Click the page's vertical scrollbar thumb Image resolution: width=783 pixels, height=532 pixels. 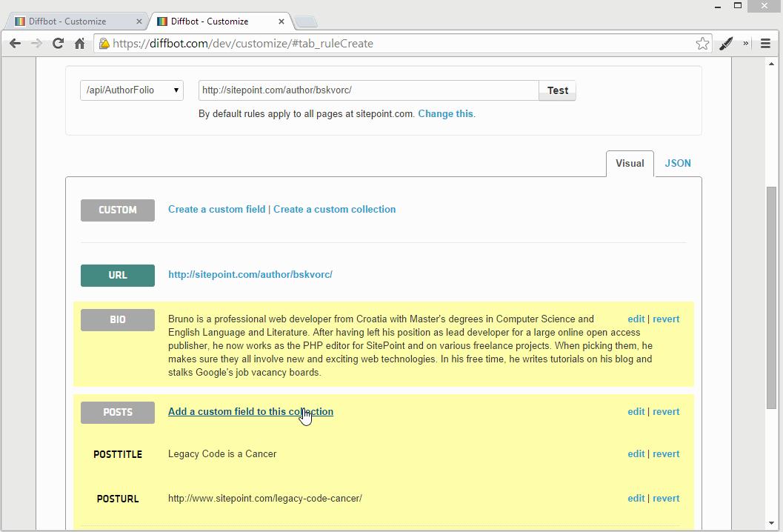(x=771, y=296)
